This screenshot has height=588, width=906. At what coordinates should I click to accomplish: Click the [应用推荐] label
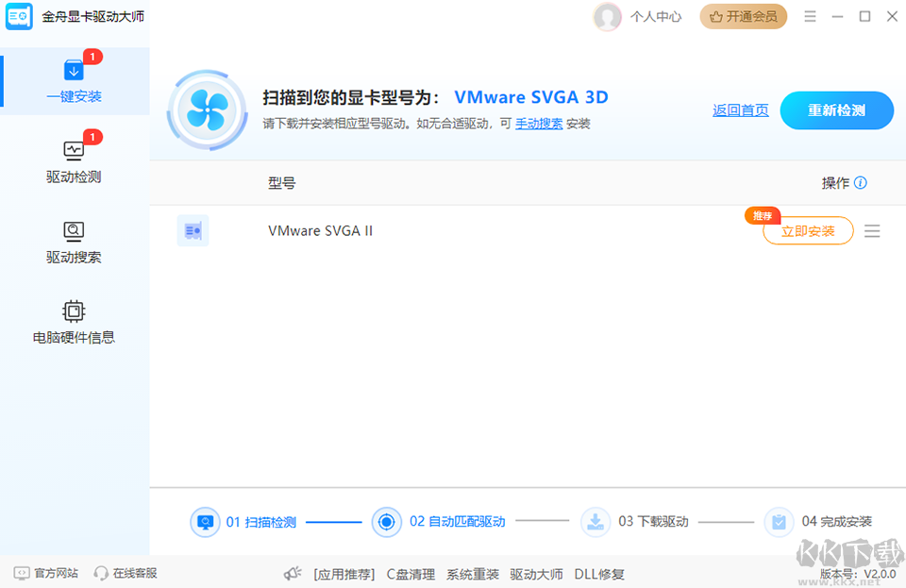344,574
